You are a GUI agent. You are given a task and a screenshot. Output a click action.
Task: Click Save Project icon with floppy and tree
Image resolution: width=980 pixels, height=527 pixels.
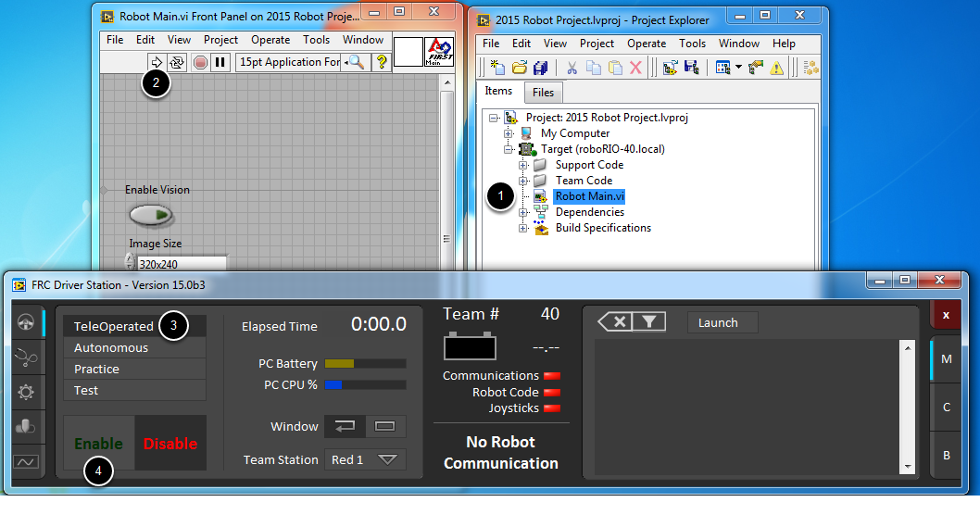pyautogui.click(x=691, y=68)
